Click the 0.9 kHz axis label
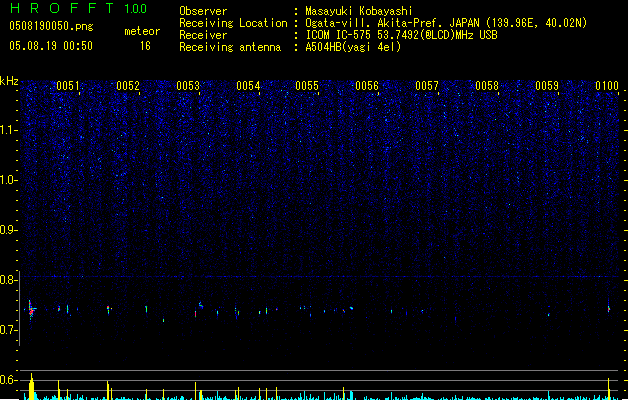This screenshot has width=629, height=400. [9, 230]
